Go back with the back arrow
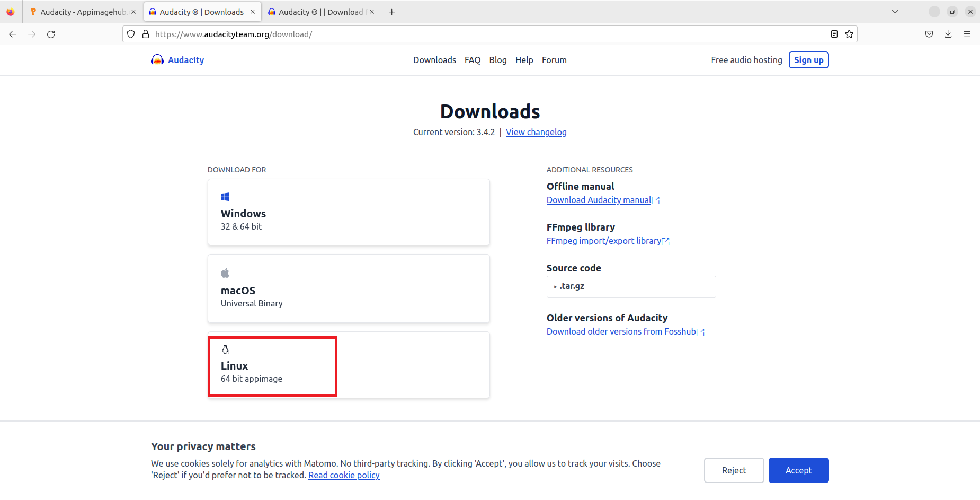Screen dimensions: 980x500 point(13,34)
